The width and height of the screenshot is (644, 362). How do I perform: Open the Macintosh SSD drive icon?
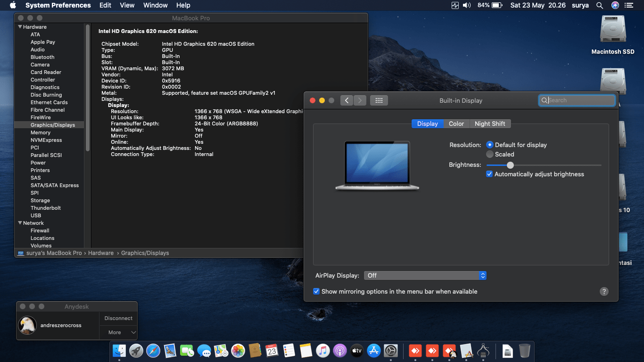coord(612,30)
